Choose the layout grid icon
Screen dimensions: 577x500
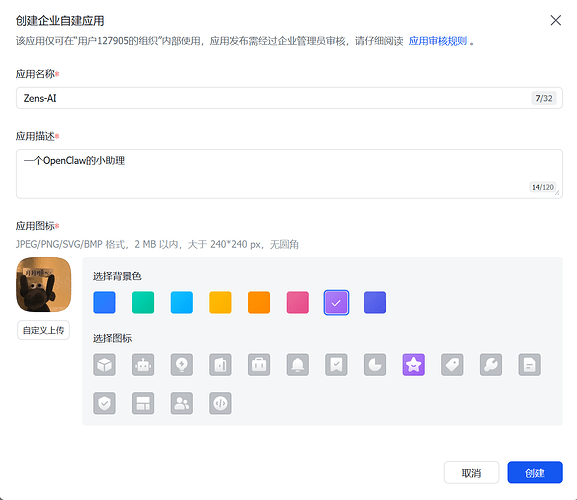(x=143, y=403)
